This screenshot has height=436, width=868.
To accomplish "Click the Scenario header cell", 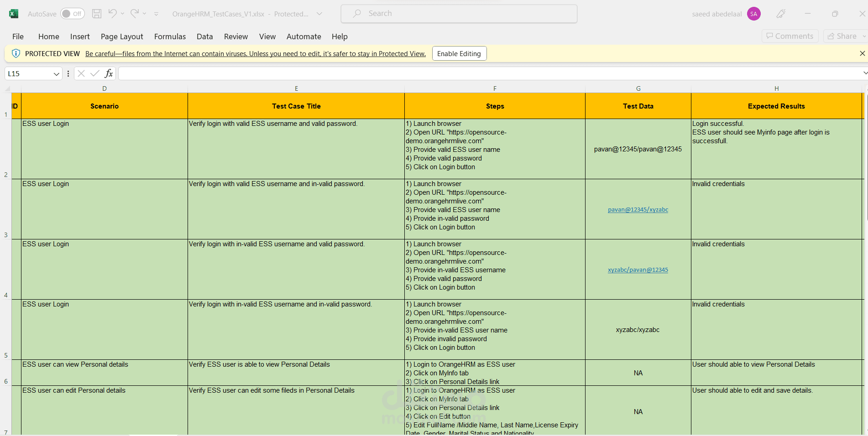I will tap(105, 106).
